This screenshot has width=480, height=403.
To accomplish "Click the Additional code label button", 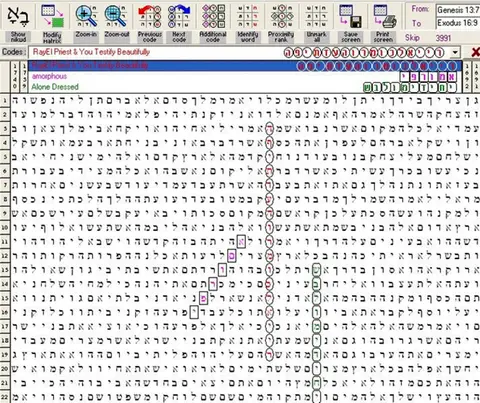I will (x=213, y=37).
